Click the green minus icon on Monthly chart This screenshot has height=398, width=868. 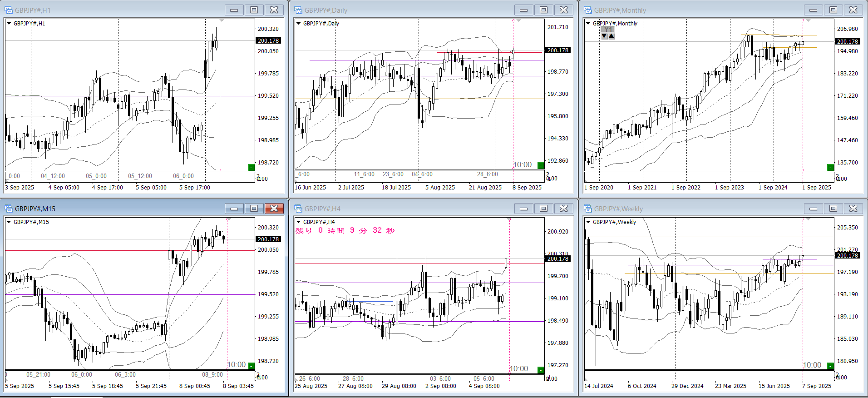(x=830, y=168)
